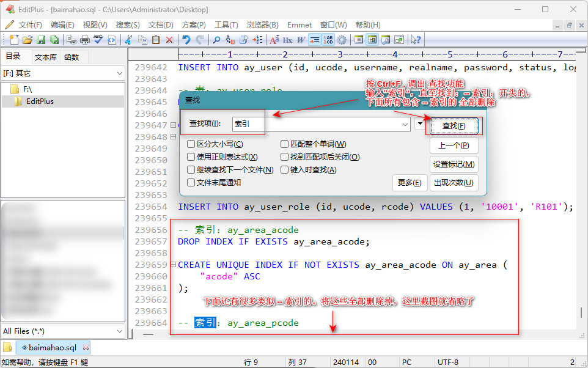Collapse the fold marker at line 239659
The image size is (588, 368).
(x=173, y=265)
